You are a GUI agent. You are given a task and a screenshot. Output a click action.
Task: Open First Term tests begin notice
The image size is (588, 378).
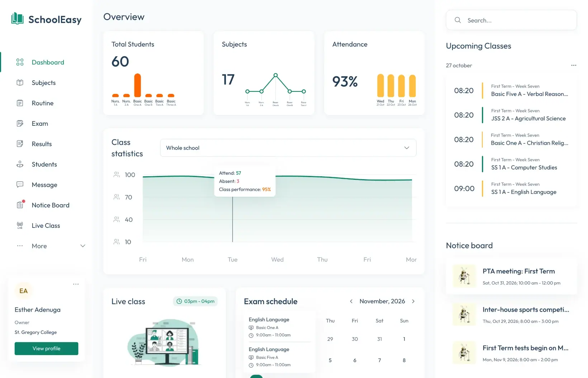coord(512,353)
